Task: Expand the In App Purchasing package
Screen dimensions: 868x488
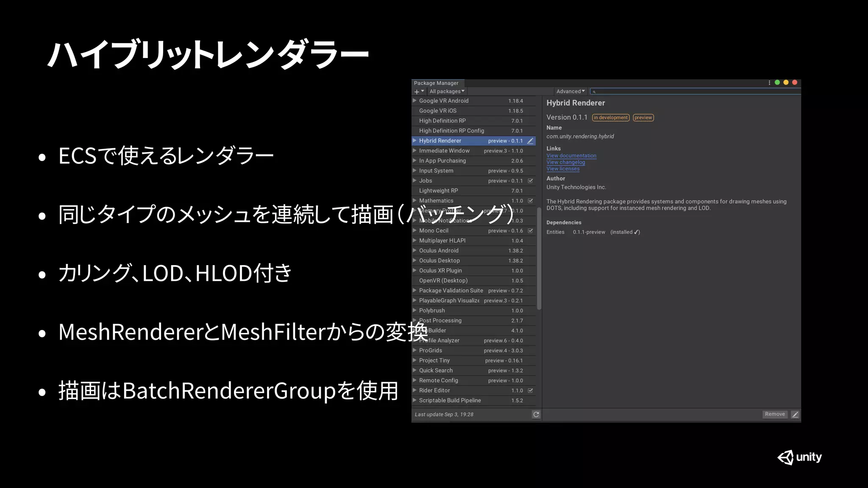Action: [x=415, y=161]
